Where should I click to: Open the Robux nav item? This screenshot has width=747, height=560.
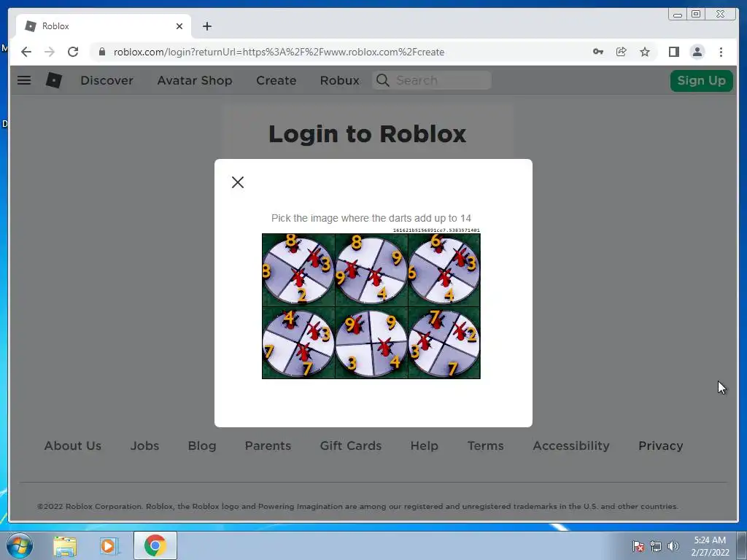point(340,80)
